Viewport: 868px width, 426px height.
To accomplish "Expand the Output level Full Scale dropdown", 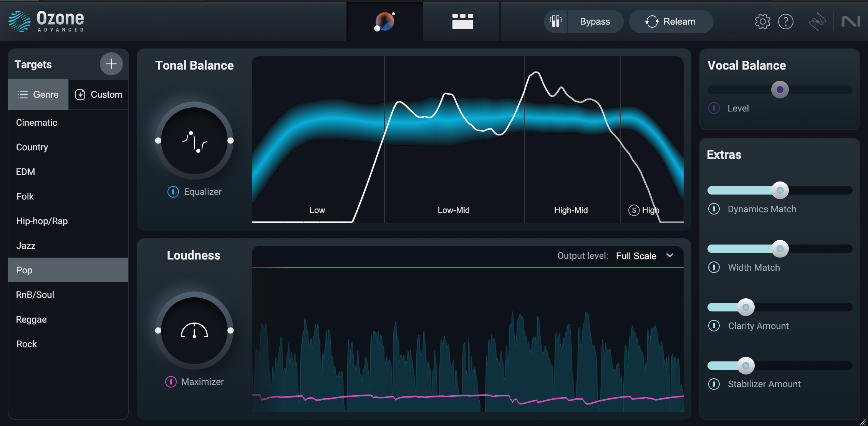I will 636,256.
